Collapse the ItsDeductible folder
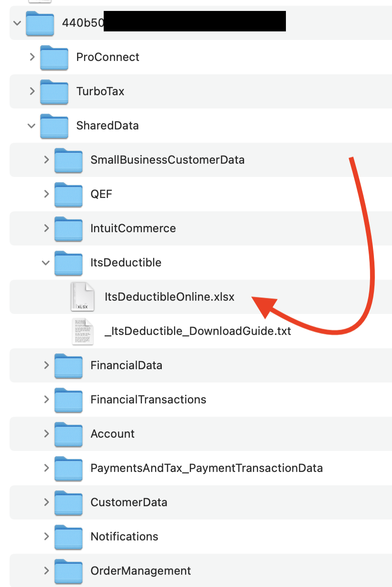Screen dimensions: 392x587 coord(46,263)
